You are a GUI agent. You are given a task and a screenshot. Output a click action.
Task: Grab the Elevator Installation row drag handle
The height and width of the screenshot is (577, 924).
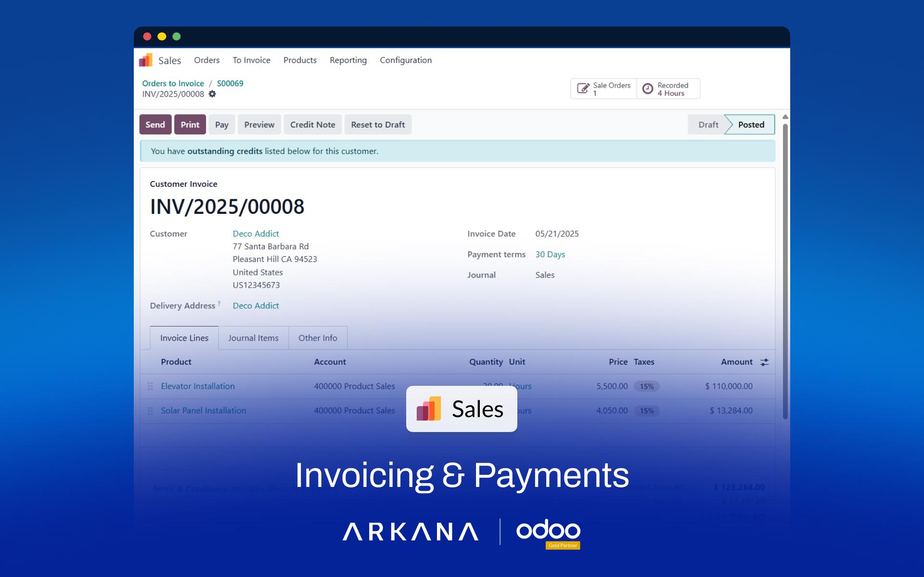coord(150,386)
